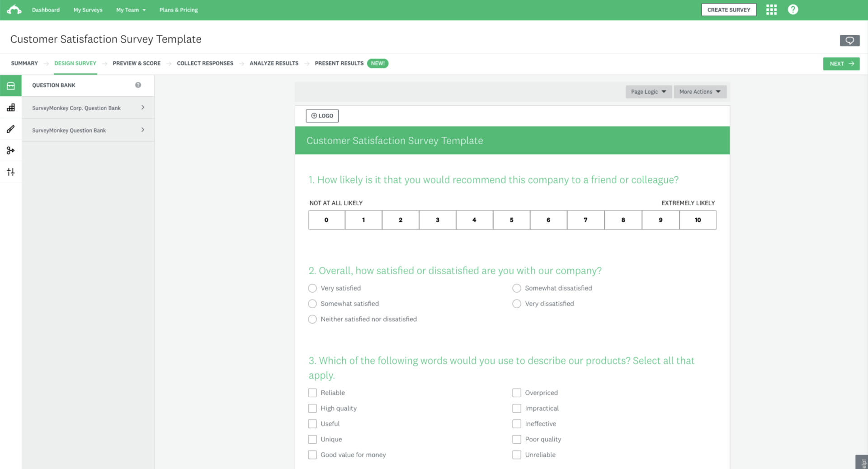Open the Question Bank sidebar icon
Image resolution: width=868 pixels, height=469 pixels.
(11, 85)
